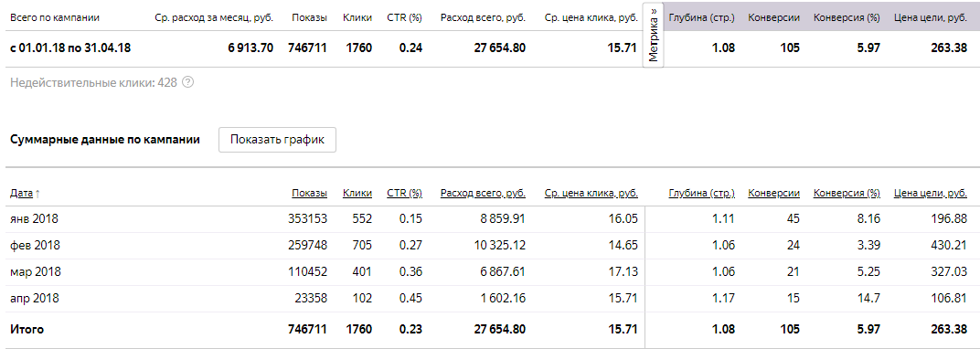Click the date range с 01.01.18 по 31.04.18
Viewport: 980px width, 349px height.
pos(70,48)
